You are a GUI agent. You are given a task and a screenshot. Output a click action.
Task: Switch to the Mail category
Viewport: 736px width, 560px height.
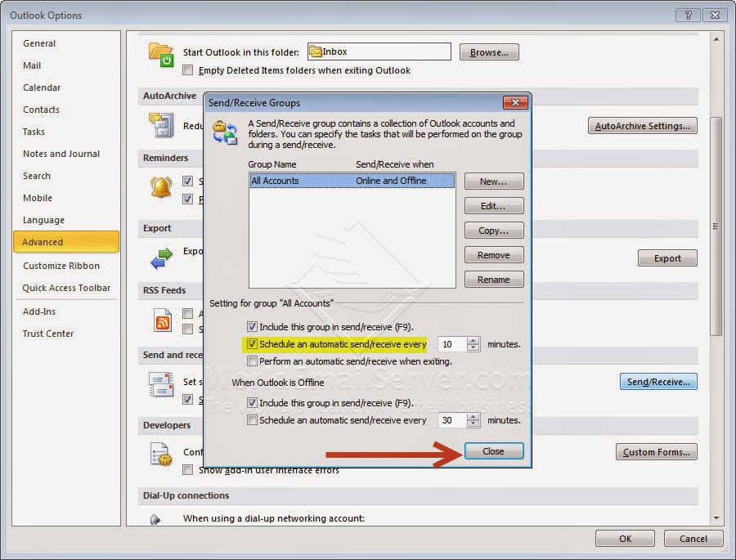click(32, 65)
